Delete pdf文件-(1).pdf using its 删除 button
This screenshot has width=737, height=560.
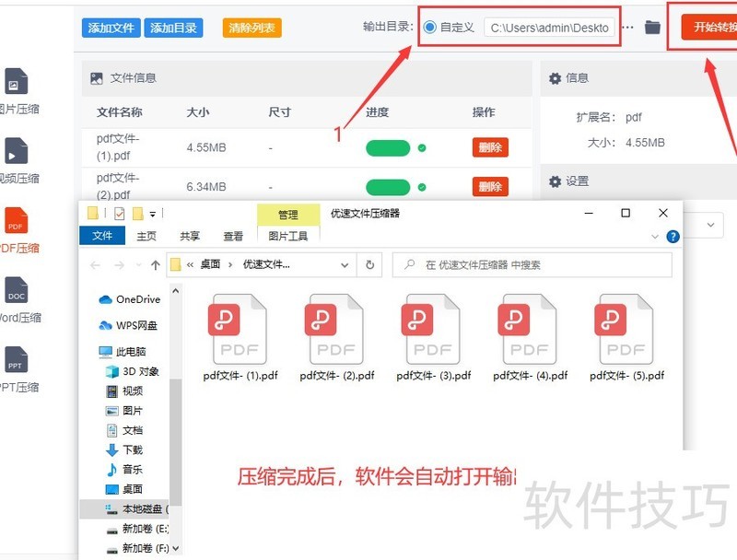[x=491, y=147]
